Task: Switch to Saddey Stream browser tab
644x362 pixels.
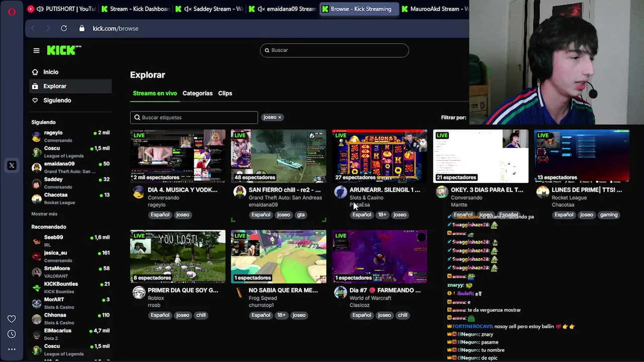Action: pyautogui.click(x=210, y=9)
